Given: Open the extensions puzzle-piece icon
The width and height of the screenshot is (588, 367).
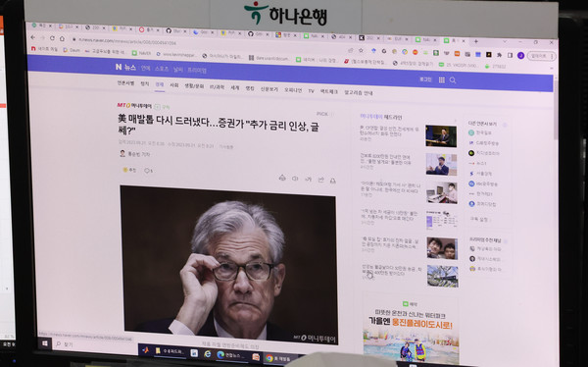Looking at the screenshot, I should coord(499,55).
